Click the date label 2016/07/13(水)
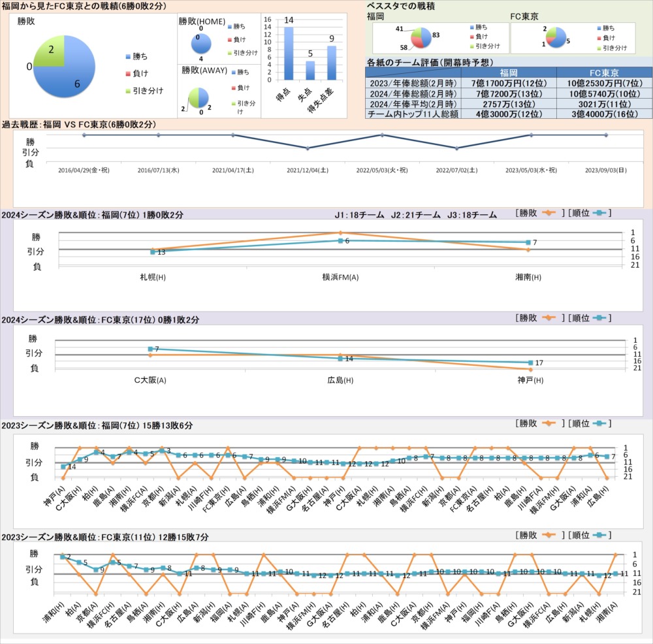The image size is (653, 644). pos(158,170)
